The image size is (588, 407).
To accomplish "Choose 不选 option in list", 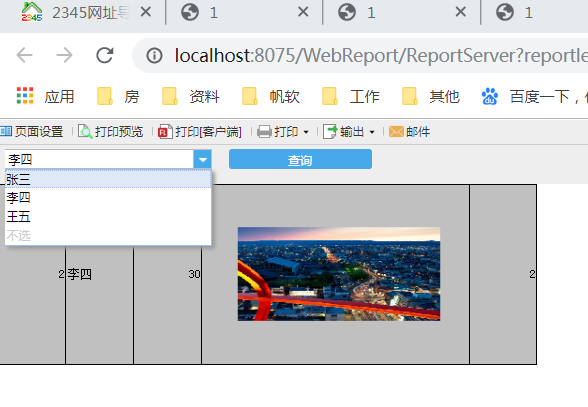I will 108,236.
